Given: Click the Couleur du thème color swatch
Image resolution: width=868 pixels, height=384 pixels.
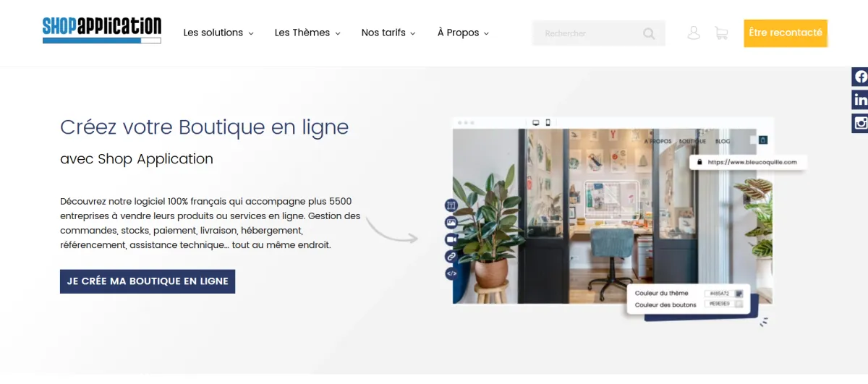Looking at the screenshot, I should coord(739,294).
